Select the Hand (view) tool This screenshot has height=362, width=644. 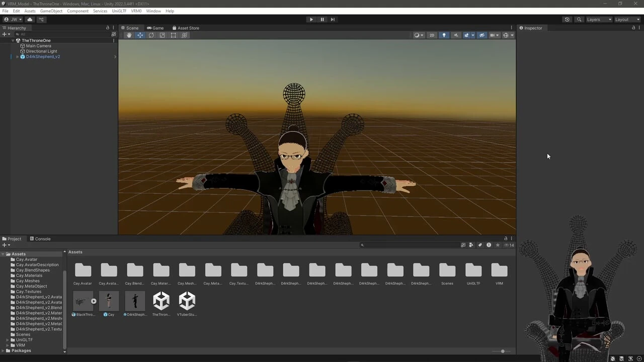[x=129, y=35]
